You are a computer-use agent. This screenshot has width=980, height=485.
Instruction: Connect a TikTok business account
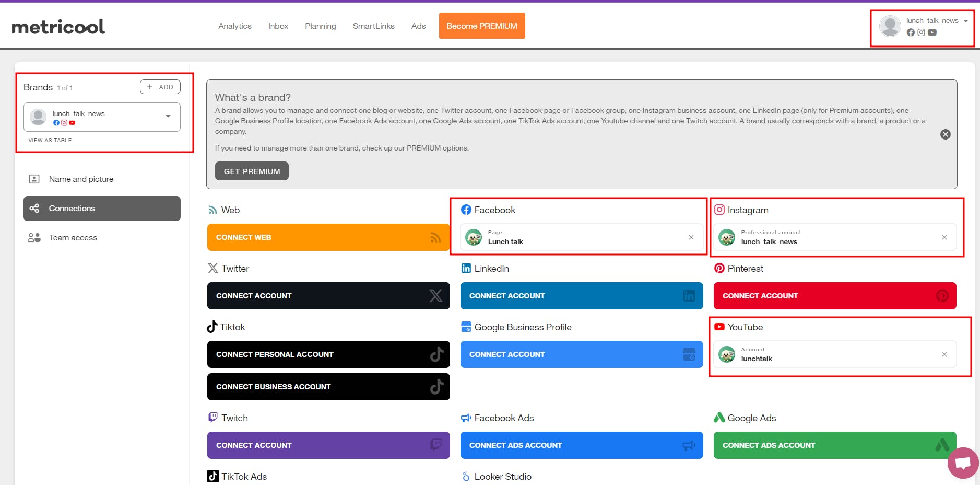pos(328,387)
